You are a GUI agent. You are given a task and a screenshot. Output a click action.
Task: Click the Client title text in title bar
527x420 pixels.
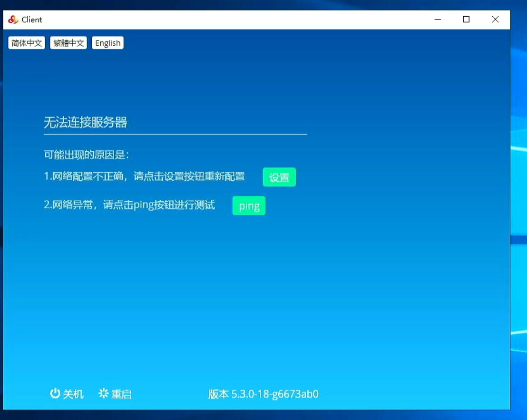pos(32,20)
